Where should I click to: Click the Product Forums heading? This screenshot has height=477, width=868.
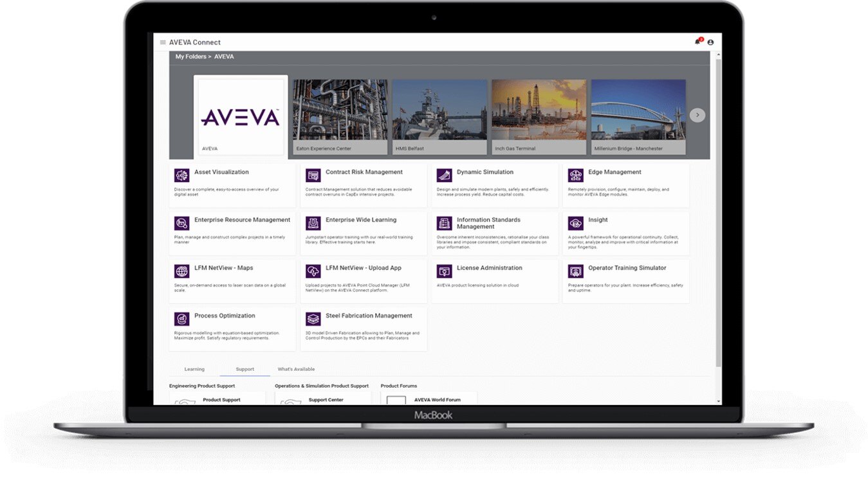tap(399, 386)
